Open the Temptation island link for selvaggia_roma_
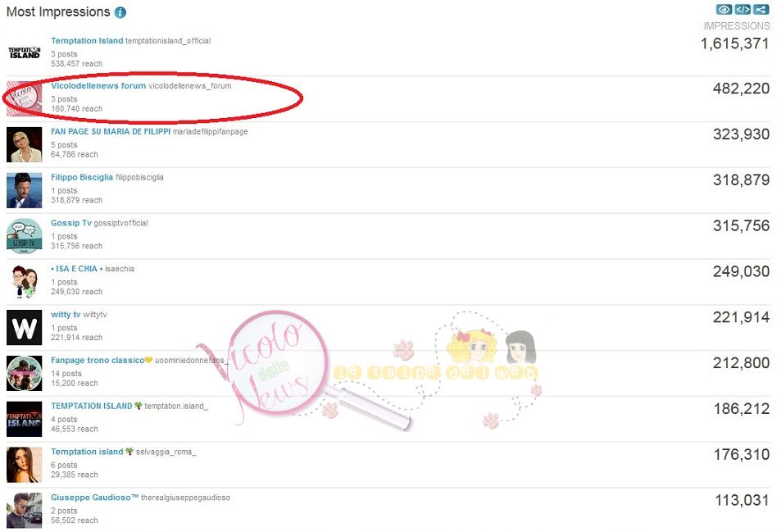This screenshot has width=777, height=532. [92, 452]
